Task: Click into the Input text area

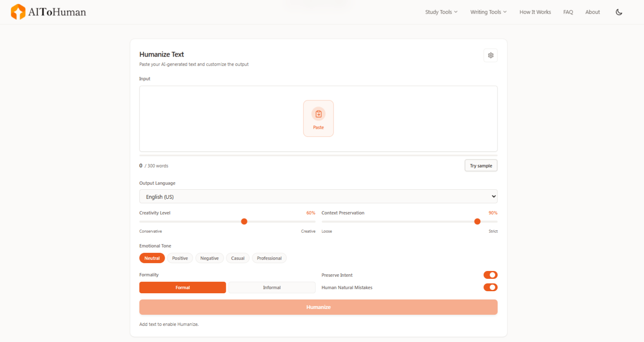Action: click(x=318, y=119)
